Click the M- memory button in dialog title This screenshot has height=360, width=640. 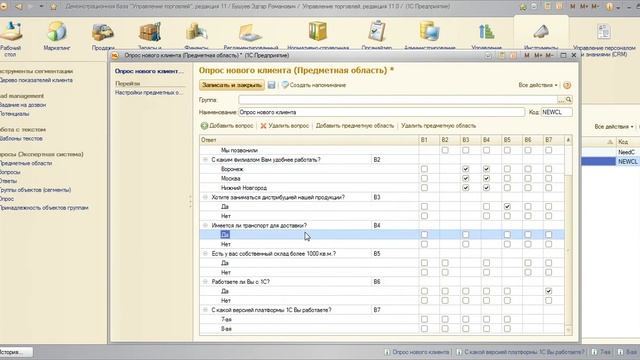pyautogui.click(x=549, y=55)
